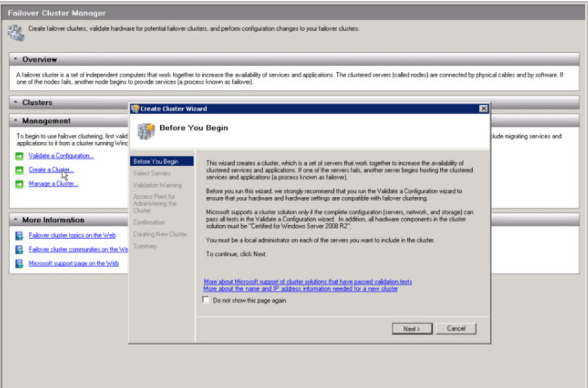
Task: Click the local administrator requirement sentence
Action: click(320, 240)
